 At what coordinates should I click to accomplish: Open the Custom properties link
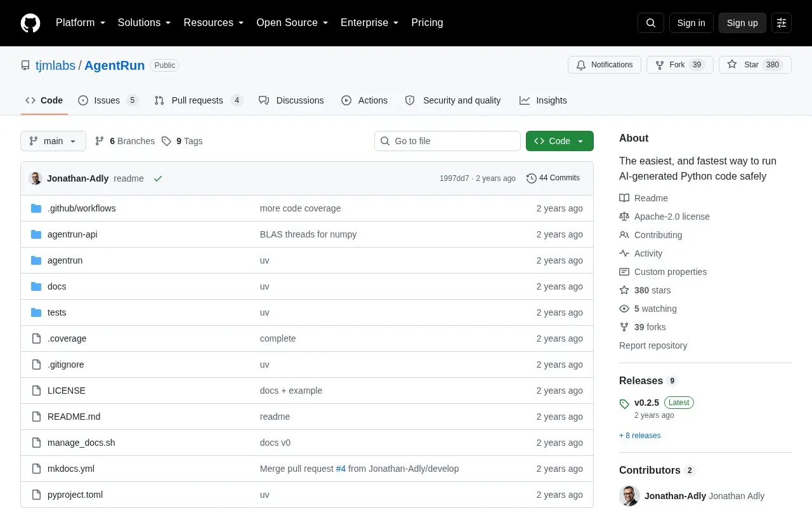pos(663,272)
